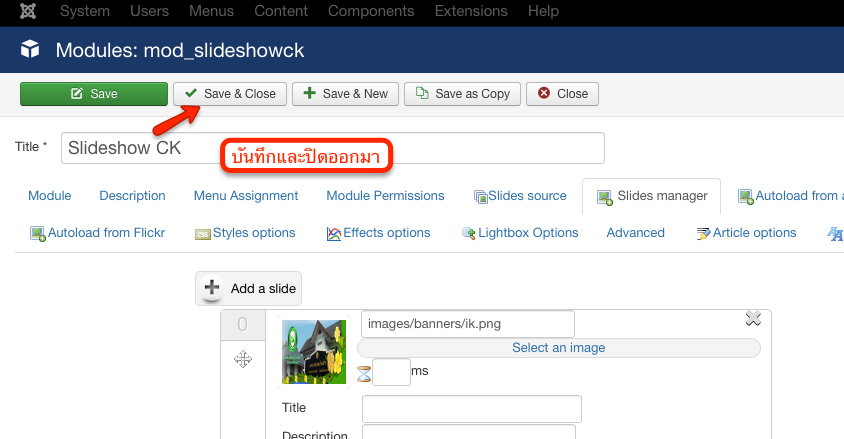Expand the Components menu
Screen dimensions: 844x439
point(370,12)
